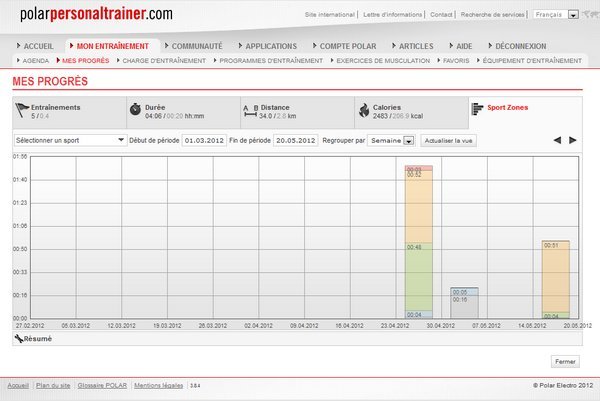The height and width of the screenshot is (401, 600).
Task: Open the Contact link
Action: 441,15
